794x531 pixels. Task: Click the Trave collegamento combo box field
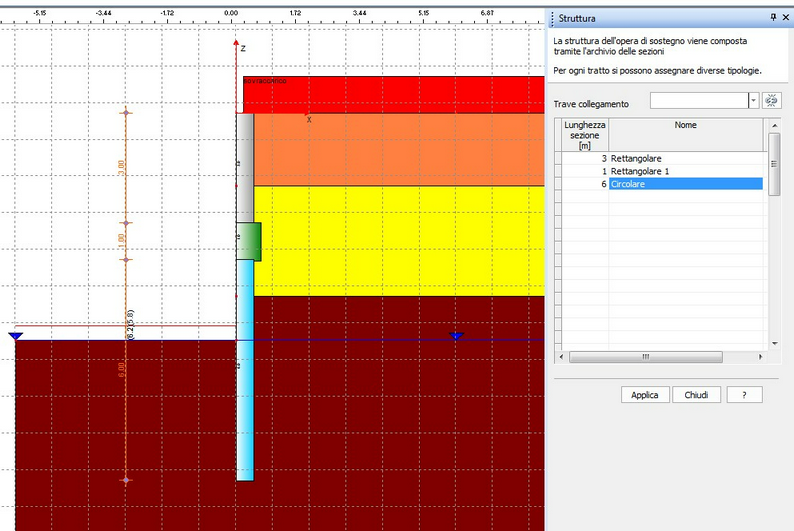coord(698,101)
